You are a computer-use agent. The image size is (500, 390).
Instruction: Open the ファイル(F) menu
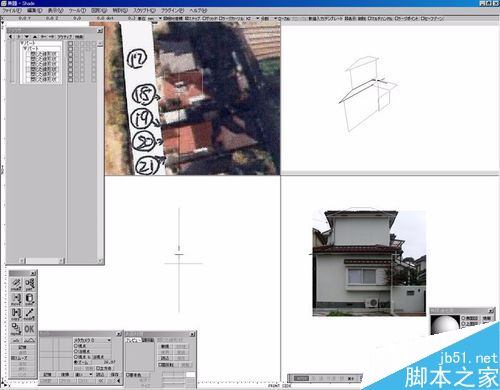pyautogui.click(x=12, y=11)
